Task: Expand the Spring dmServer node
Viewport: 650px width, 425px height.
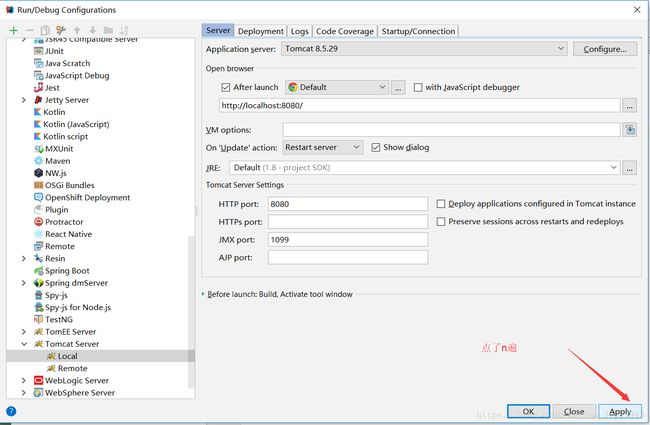Action: (x=24, y=283)
